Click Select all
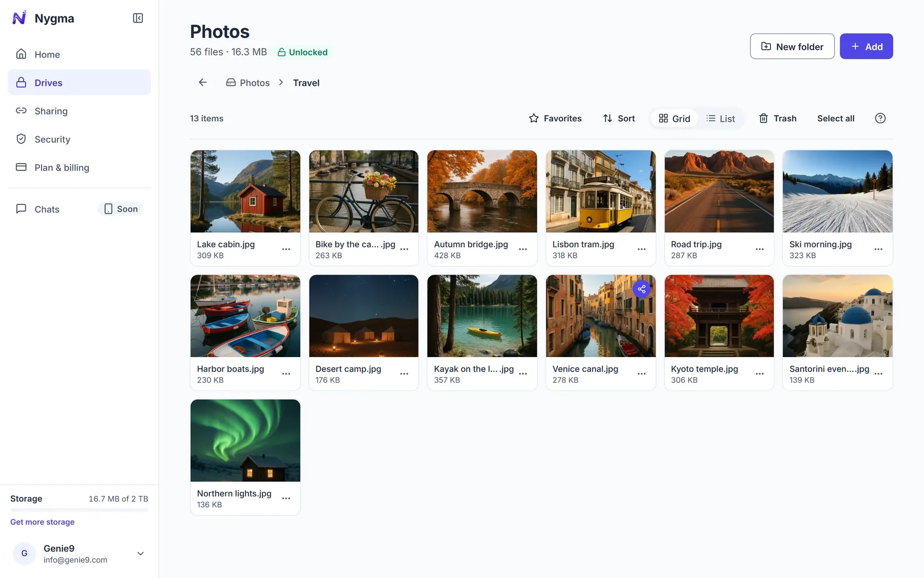This screenshot has height=578, width=924. (x=835, y=118)
